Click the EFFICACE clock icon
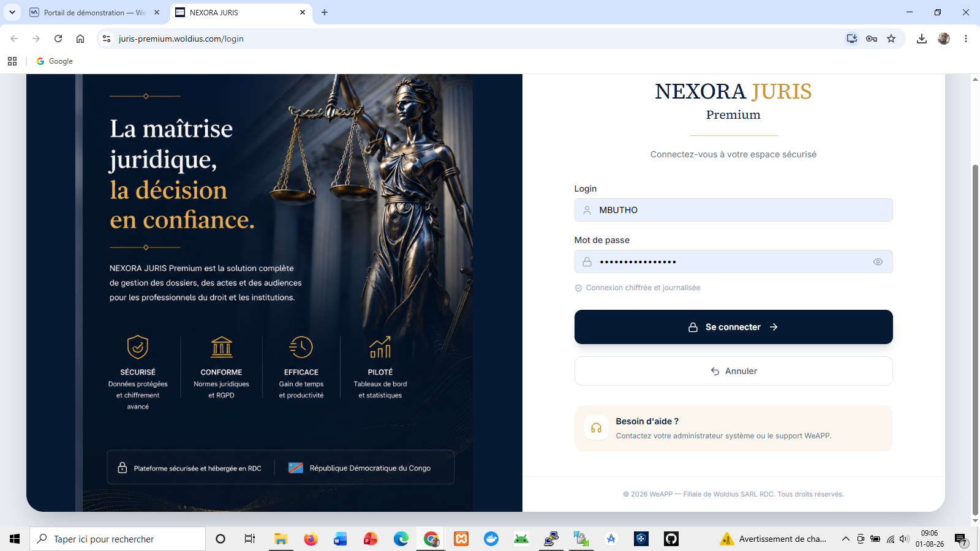This screenshot has width=980, height=551. coord(301,347)
